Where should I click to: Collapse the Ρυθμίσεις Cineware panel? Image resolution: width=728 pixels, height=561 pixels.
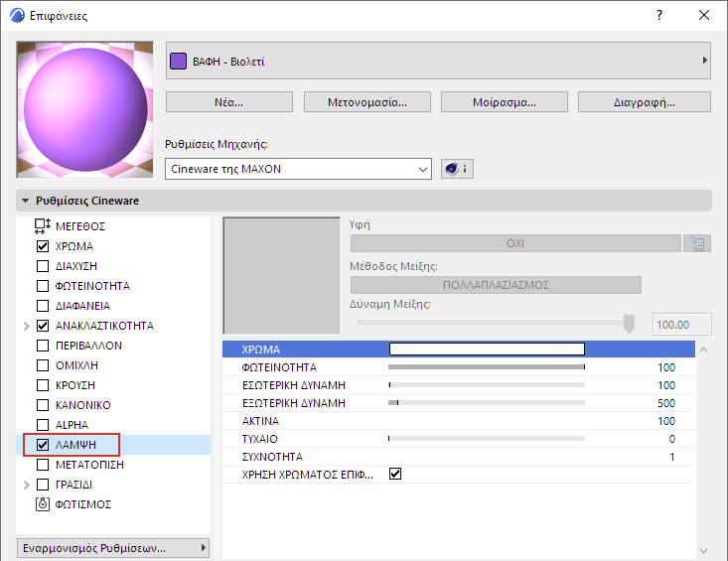(26, 201)
